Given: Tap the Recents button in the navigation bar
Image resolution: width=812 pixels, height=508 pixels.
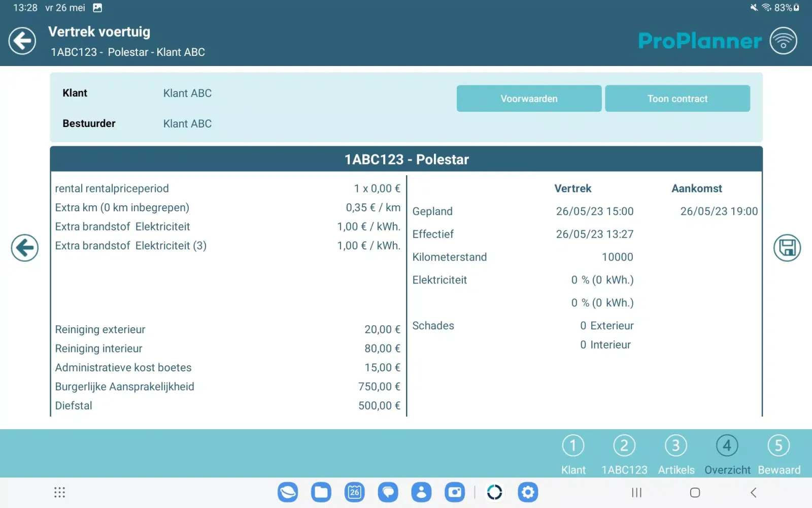Looking at the screenshot, I should point(636,492).
